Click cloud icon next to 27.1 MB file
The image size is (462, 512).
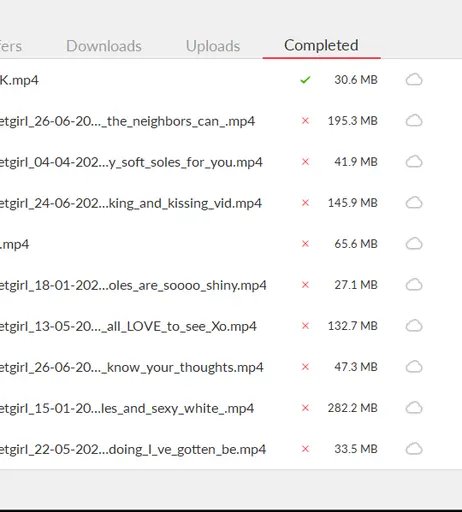(x=414, y=285)
